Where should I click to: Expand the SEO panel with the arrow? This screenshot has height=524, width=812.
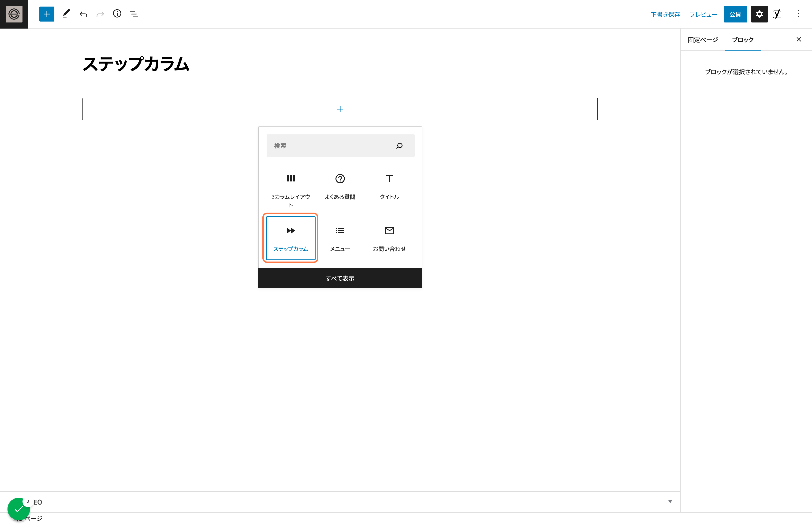670,502
